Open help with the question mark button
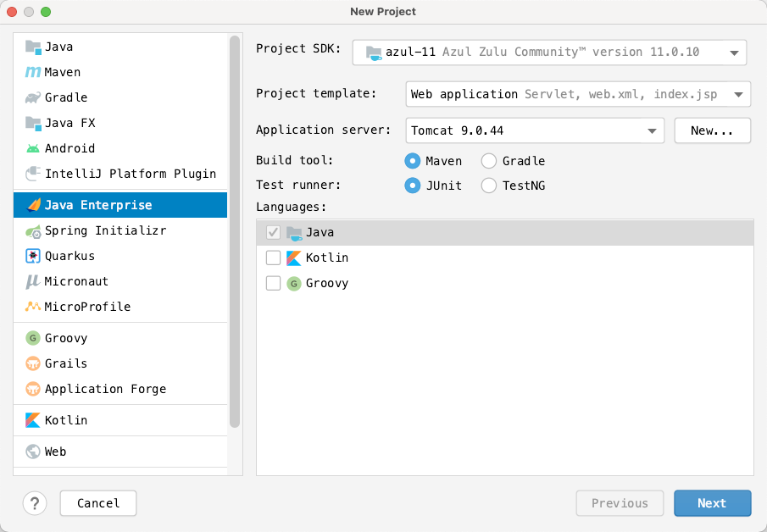 tap(35, 503)
